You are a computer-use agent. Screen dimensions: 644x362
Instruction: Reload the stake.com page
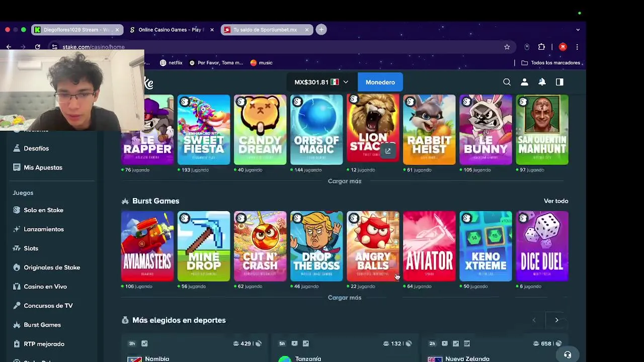tap(37, 47)
